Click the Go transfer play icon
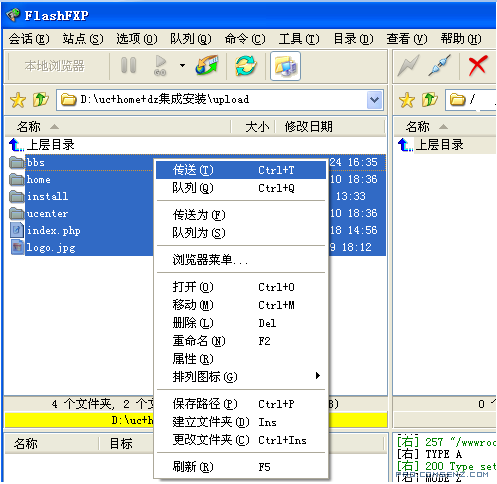Screen dimensions: 497x484 pyautogui.click(x=160, y=65)
